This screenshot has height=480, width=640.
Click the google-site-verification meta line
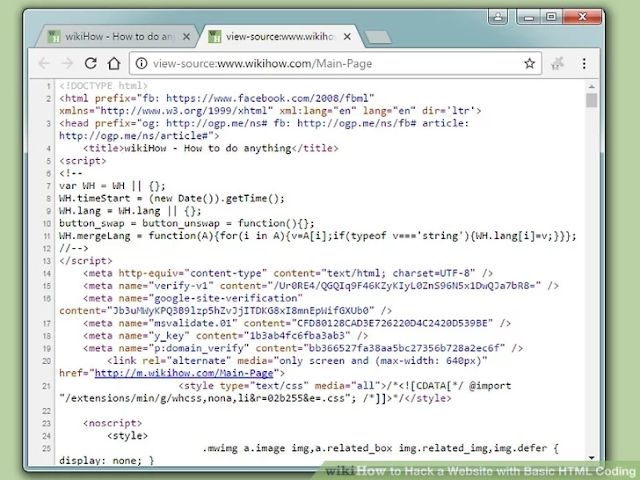coord(225,304)
